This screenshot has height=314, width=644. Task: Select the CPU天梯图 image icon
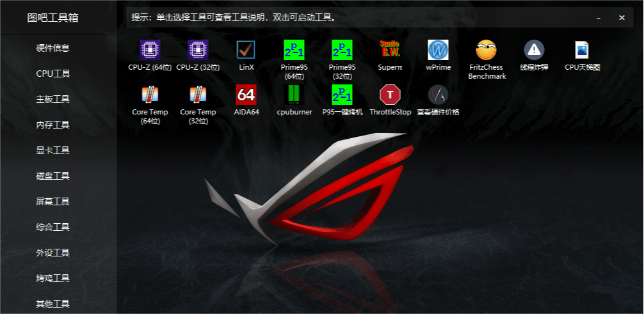point(582,50)
